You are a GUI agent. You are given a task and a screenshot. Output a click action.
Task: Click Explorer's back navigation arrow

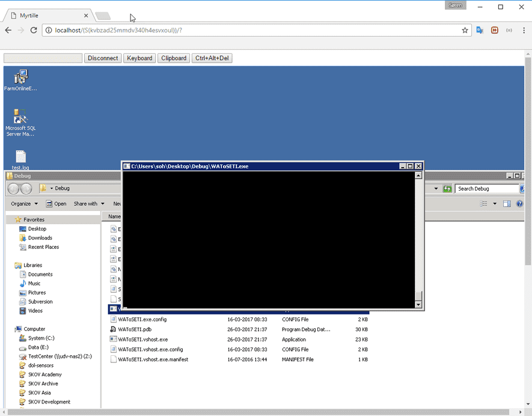tap(12, 188)
